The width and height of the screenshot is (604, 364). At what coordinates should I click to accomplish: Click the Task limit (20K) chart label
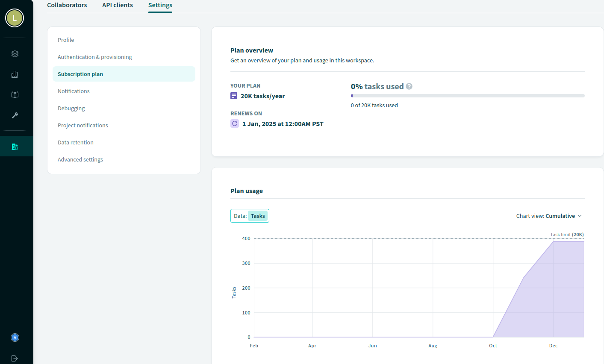coord(567,235)
